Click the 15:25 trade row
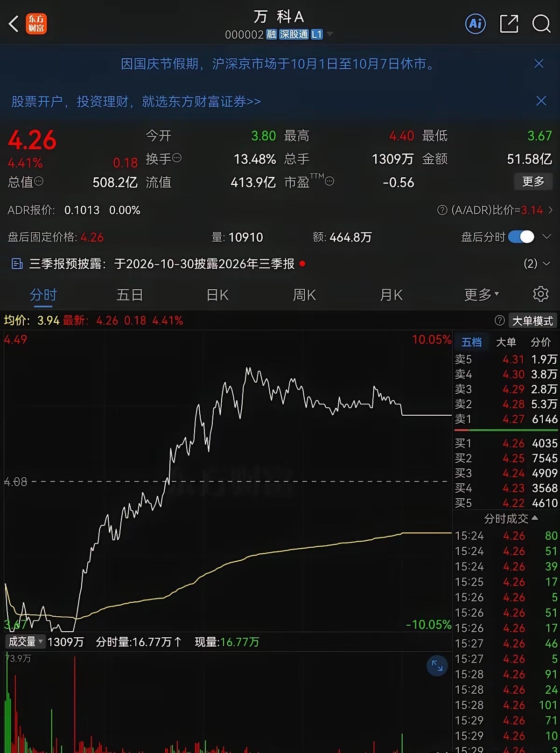The image size is (560, 753). coord(506,582)
